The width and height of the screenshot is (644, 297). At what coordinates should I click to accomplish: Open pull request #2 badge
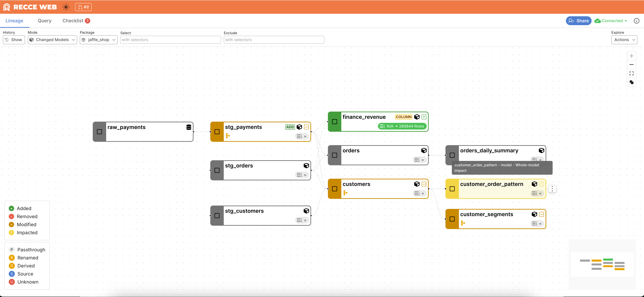pyautogui.click(x=83, y=7)
